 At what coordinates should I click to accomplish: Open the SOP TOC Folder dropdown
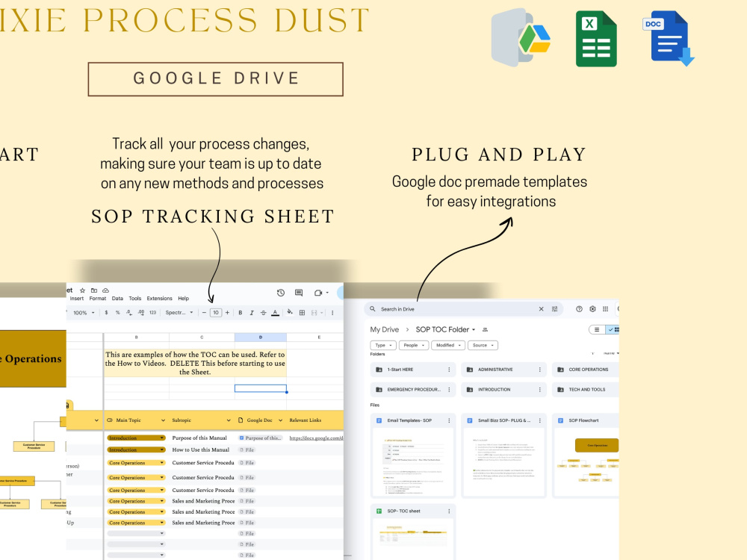(445, 329)
